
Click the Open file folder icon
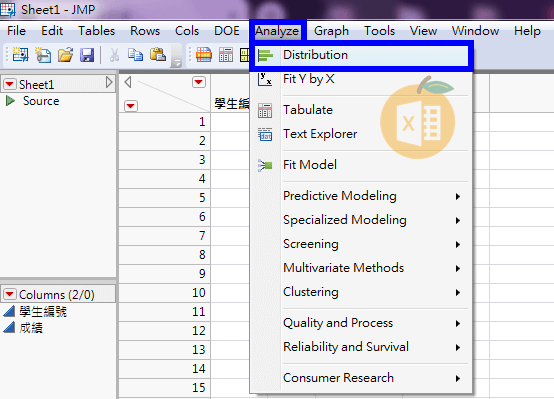click(x=65, y=55)
